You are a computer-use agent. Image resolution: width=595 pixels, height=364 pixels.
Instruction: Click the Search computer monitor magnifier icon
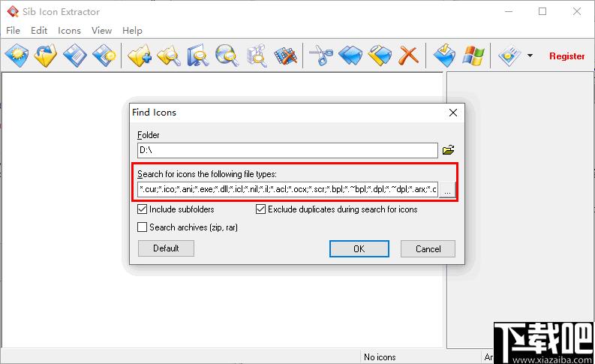[197, 56]
